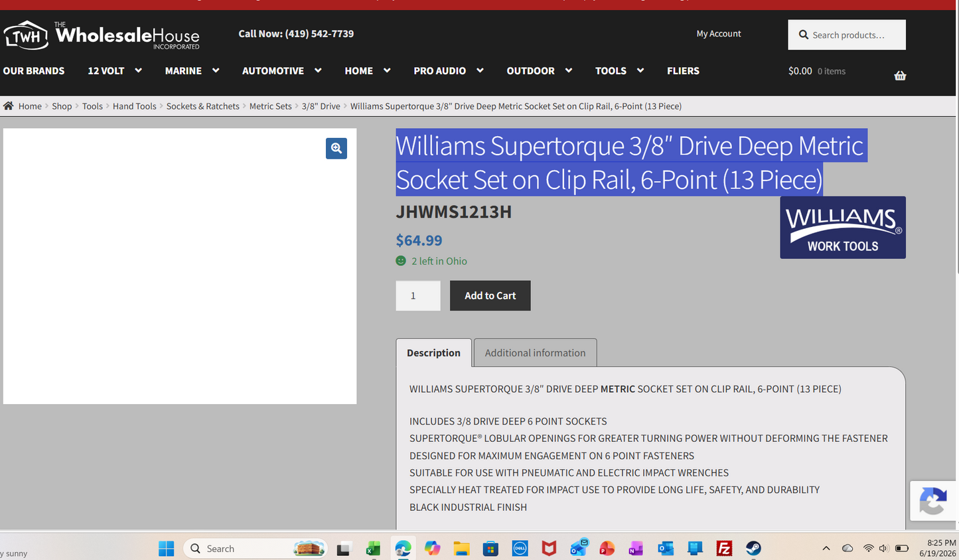The width and height of the screenshot is (959, 560).
Task: Launch Steam from the taskbar
Action: point(753,549)
